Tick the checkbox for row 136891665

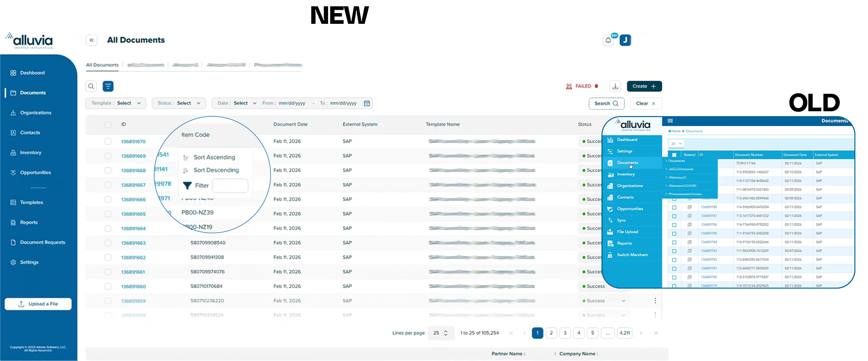point(108,214)
